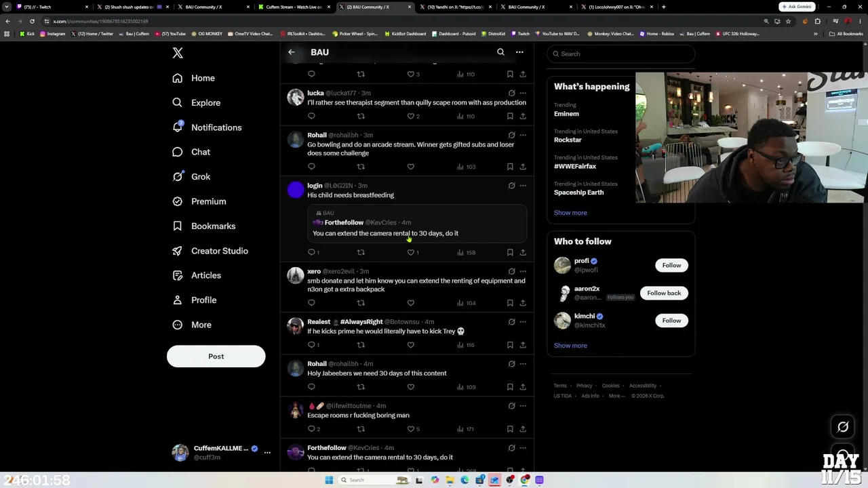Open Grok in the X sidebar

tap(191, 177)
